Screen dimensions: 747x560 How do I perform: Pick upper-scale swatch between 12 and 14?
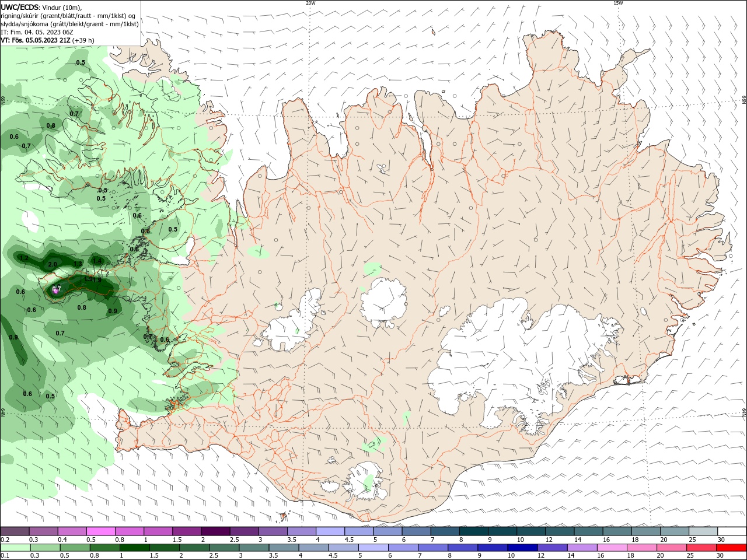(x=560, y=531)
